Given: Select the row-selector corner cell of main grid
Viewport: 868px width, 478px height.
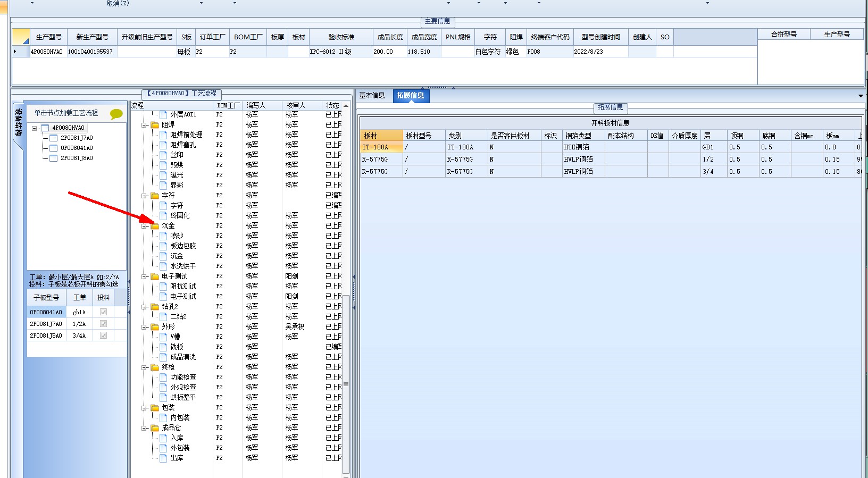Looking at the screenshot, I should pyautogui.click(x=21, y=37).
